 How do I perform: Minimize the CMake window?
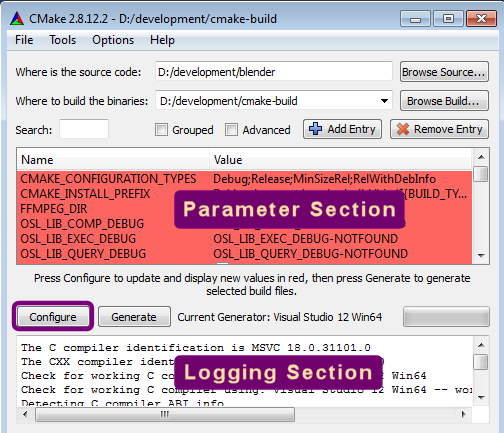click(415, 19)
